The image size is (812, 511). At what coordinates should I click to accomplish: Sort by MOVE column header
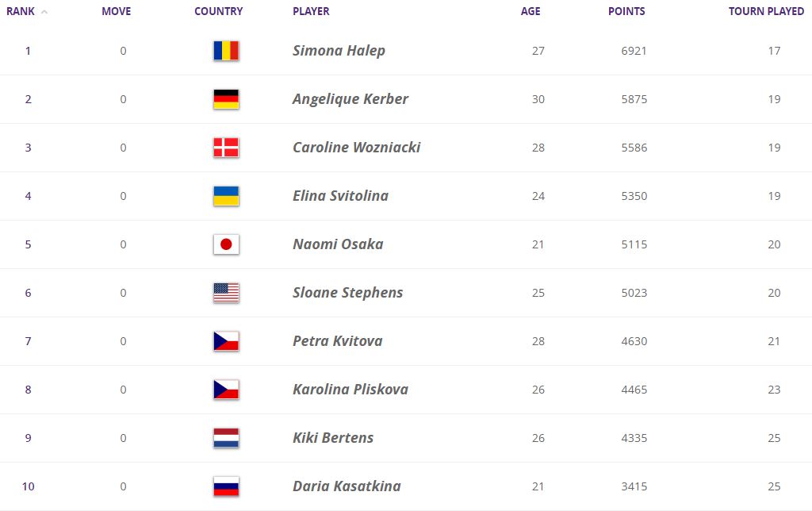tap(117, 12)
